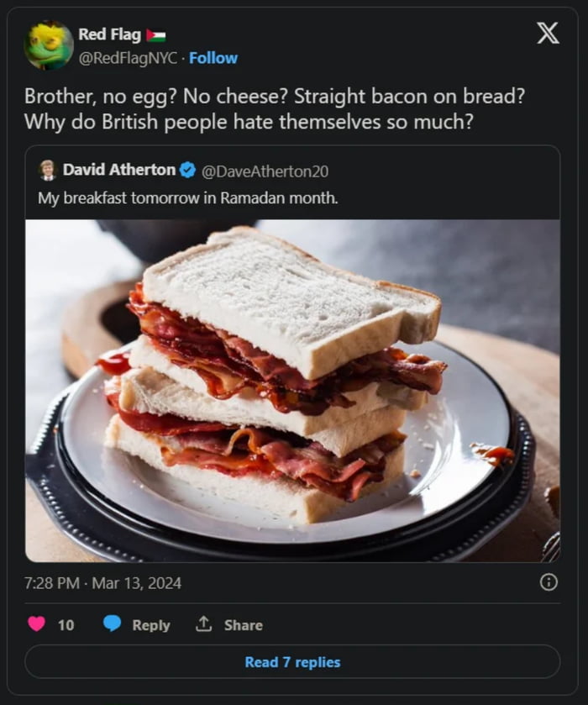Follow the @RedFlagNYC account
The height and width of the screenshot is (705, 588).
[213, 58]
